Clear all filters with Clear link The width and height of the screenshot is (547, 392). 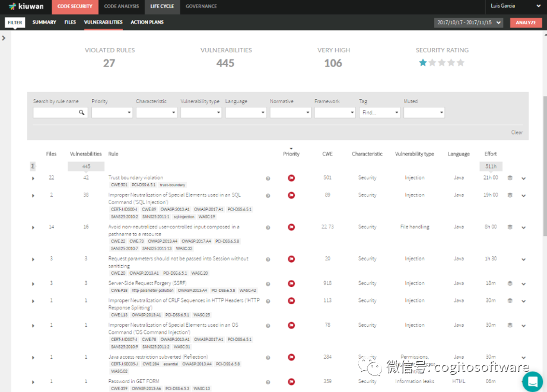click(517, 132)
